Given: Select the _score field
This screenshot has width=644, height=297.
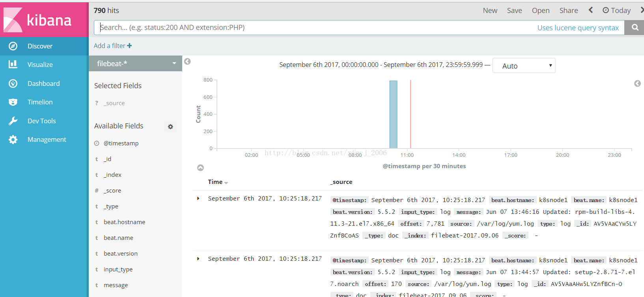Looking at the screenshot, I should point(112,191).
